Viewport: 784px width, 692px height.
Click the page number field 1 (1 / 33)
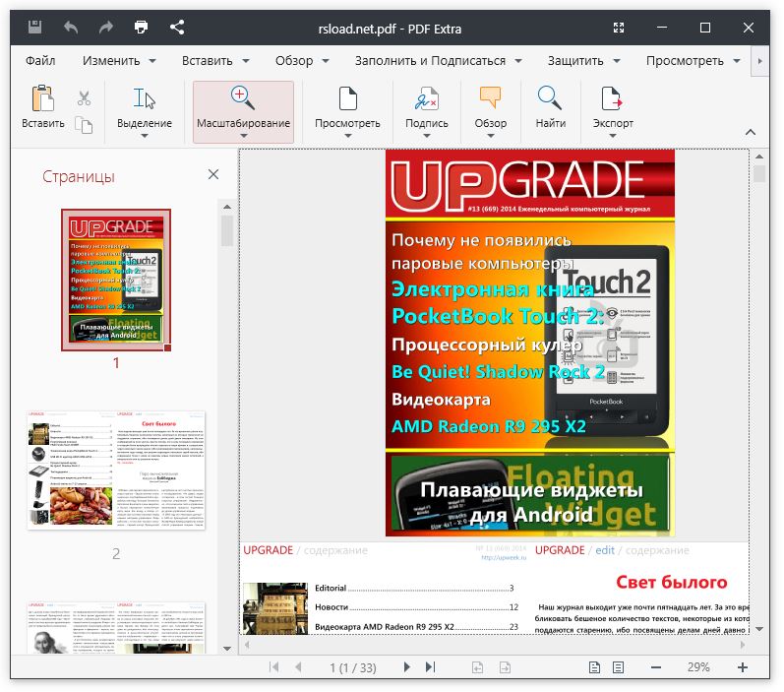click(x=352, y=667)
